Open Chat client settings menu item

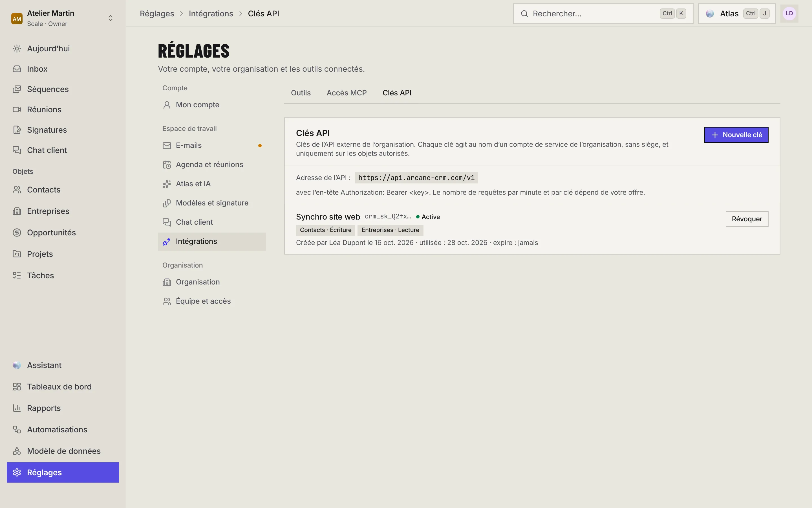(212, 222)
